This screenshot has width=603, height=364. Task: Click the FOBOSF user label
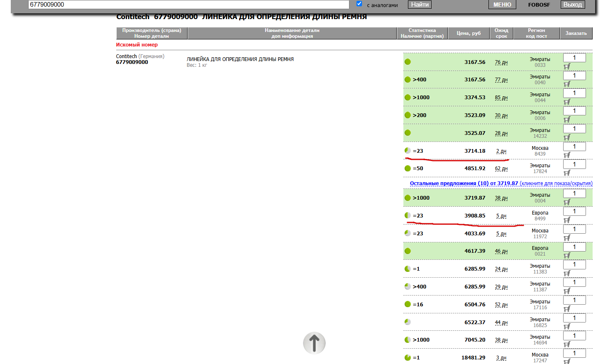[539, 5]
